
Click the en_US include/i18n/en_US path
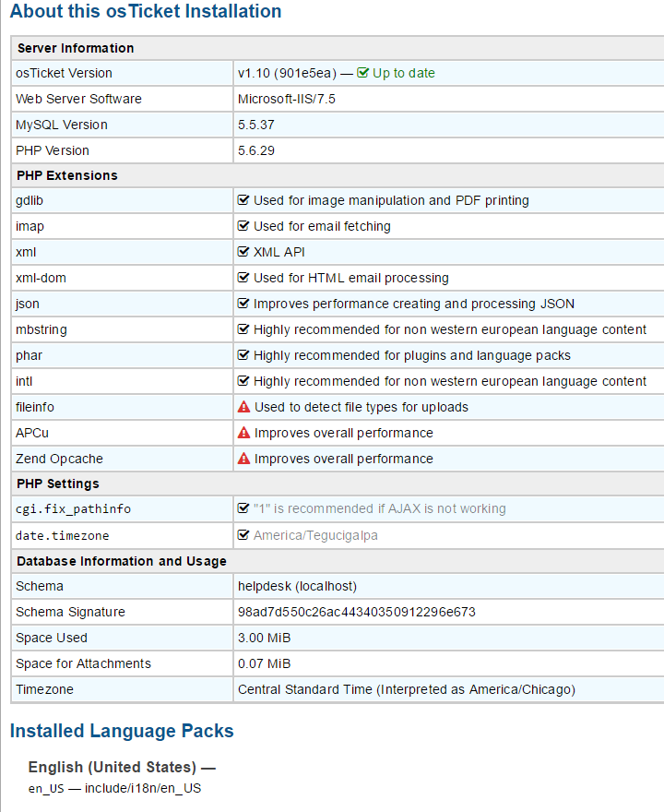pos(114,789)
